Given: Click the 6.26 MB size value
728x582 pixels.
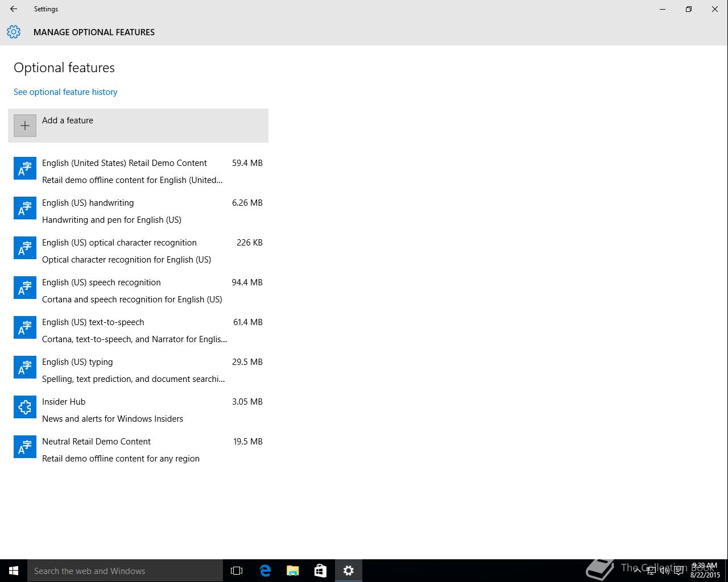Looking at the screenshot, I should (x=247, y=203).
